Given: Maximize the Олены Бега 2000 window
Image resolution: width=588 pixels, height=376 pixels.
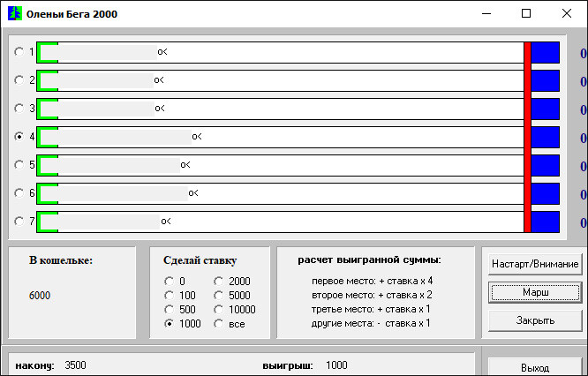Looking at the screenshot, I should 526,14.
